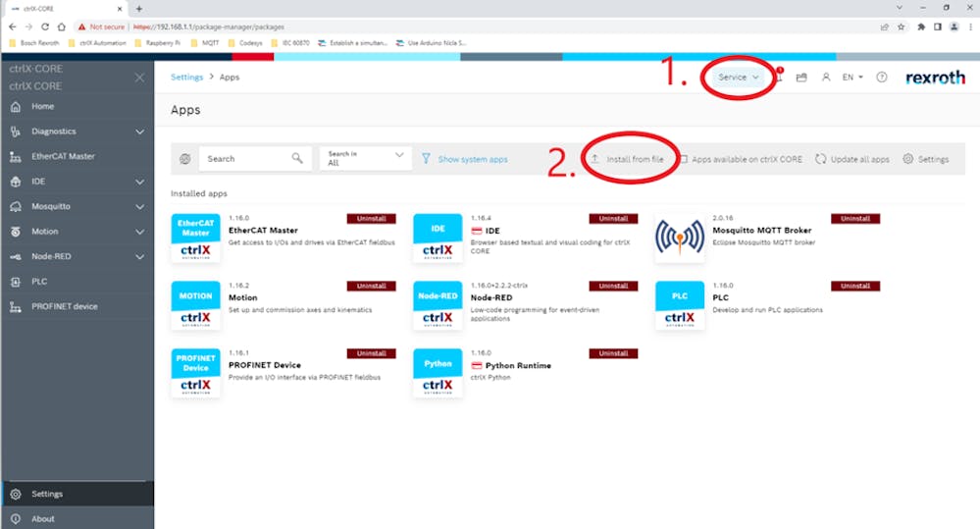Click the icon left of Search field

(185, 159)
